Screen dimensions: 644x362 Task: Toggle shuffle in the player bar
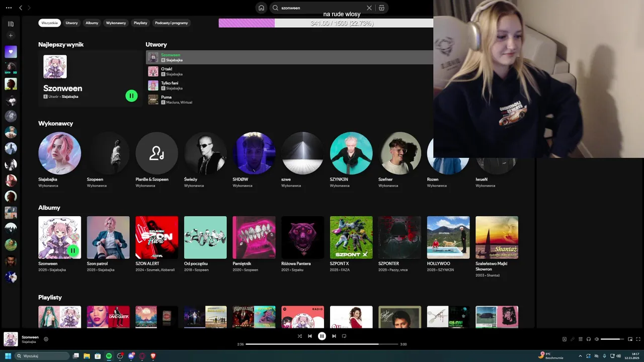click(300, 336)
